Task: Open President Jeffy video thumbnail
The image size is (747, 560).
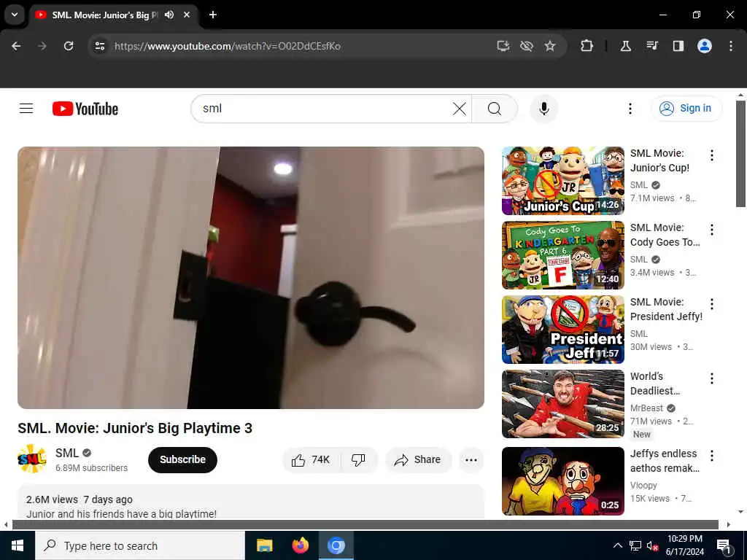Action: [562, 330]
